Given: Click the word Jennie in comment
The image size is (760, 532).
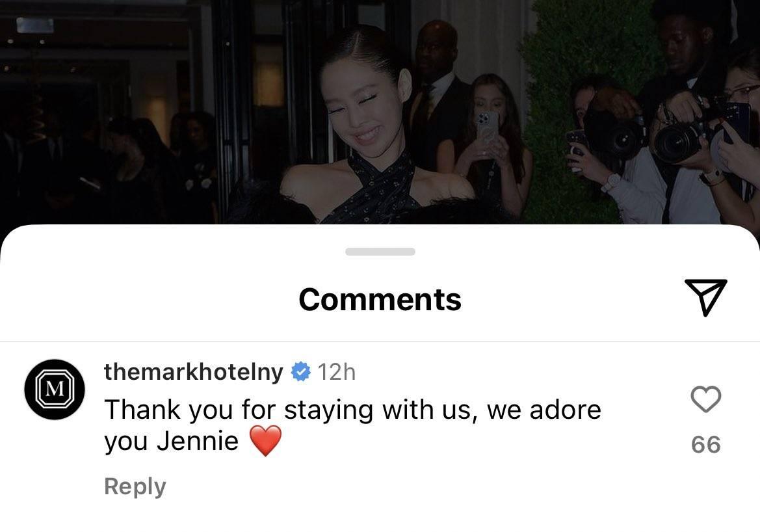Looking at the screenshot, I should (x=198, y=441).
